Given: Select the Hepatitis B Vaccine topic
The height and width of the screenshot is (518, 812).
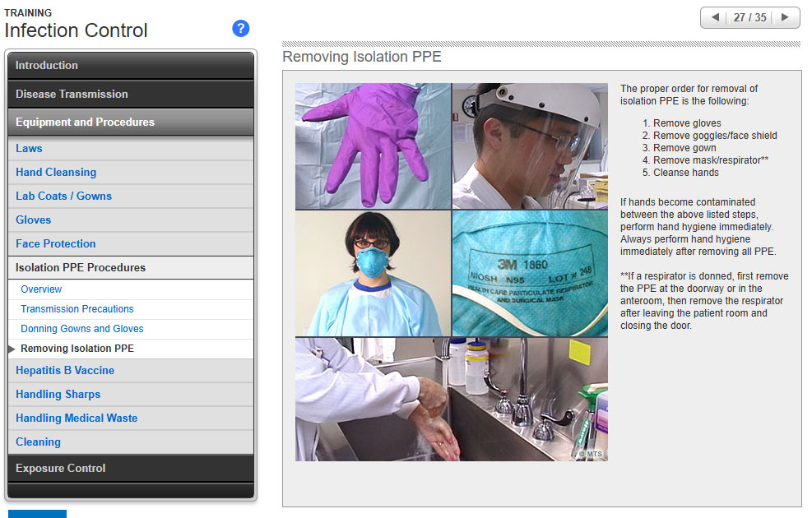Looking at the screenshot, I should 65,371.
